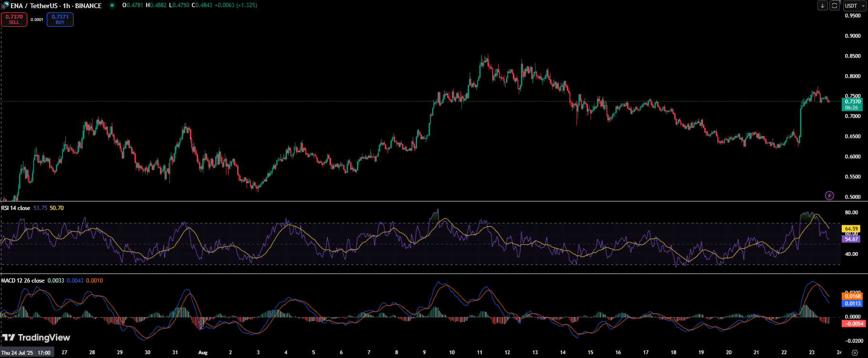The width and height of the screenshot is (868, 358).
Task: Click the purple lightning bolt icon
Action: click(829, 195)
